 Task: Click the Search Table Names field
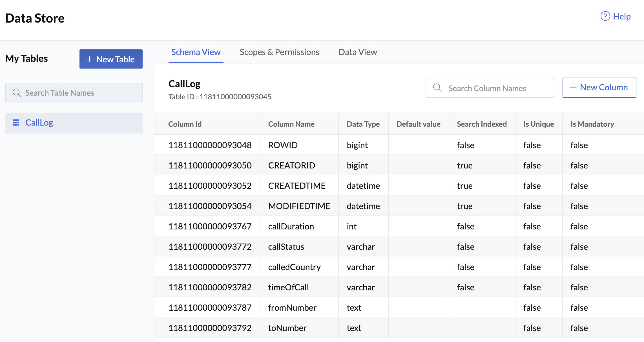coord(74,93)
